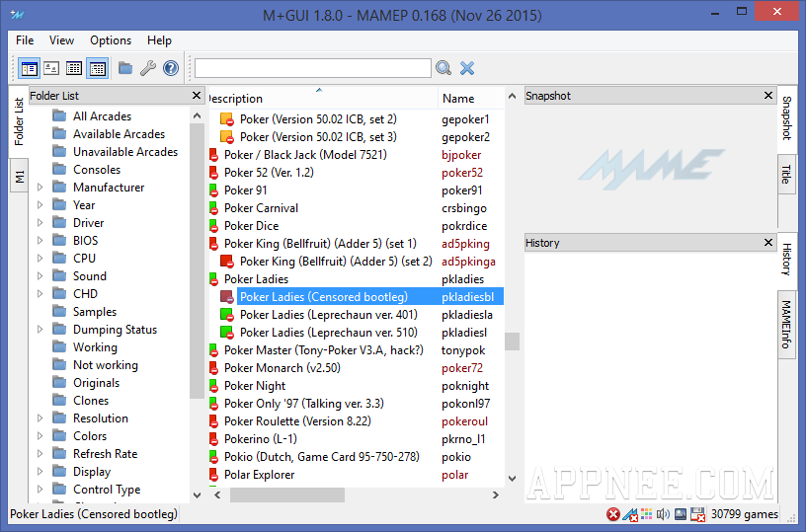Click the green icon beside Poker Night
The height and width of the screenshot is (532, 806).
[214, 386]
